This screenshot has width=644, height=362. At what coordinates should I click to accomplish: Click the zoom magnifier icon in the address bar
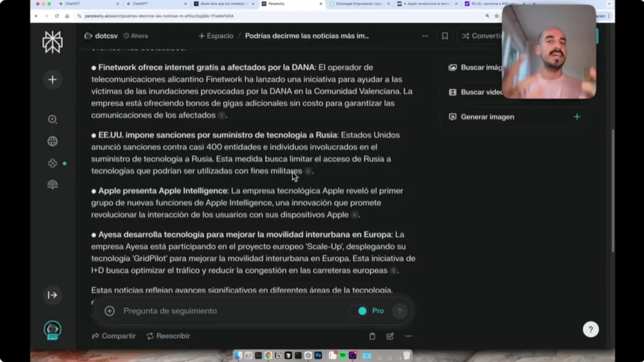tap(487, 16)
